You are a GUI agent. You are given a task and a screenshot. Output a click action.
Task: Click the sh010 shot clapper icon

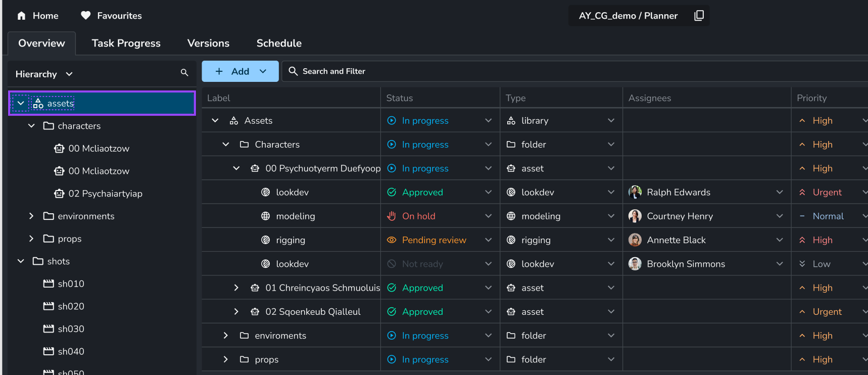pyautogui.click(x=49, y=284)
